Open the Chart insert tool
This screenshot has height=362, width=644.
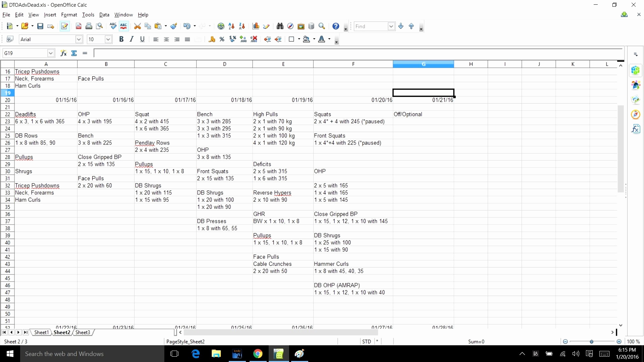coord(256,26)
